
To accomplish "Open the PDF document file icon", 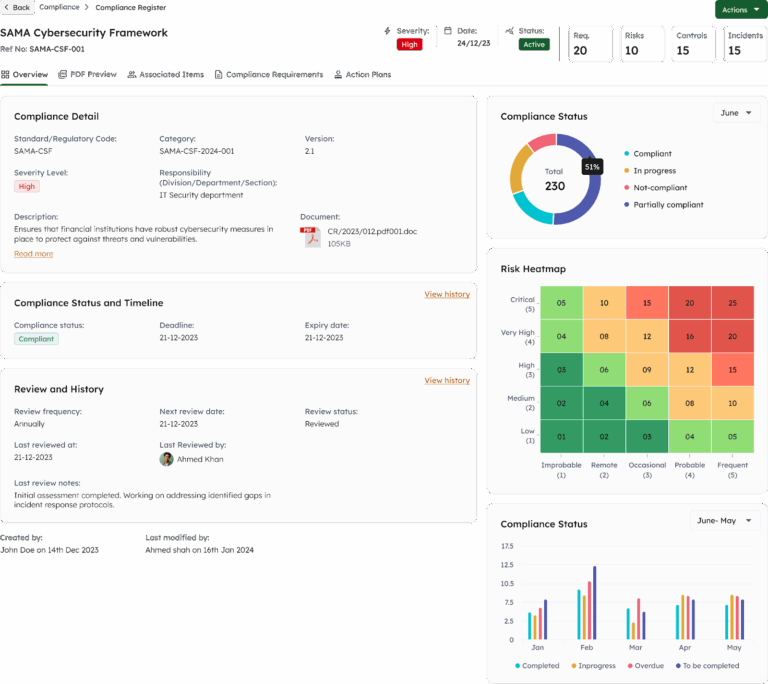I will click(310, 237).
